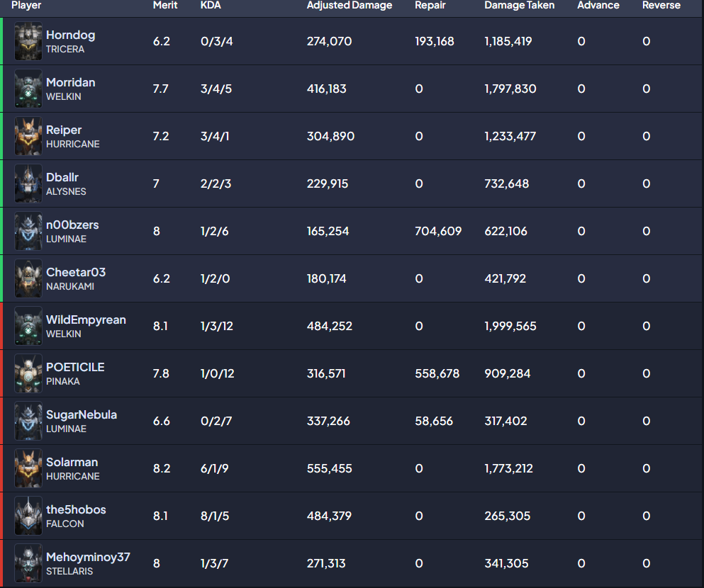This screenshot has width=704, height=588.
Task: Open player name Reiper
Action: pos(64,130)
